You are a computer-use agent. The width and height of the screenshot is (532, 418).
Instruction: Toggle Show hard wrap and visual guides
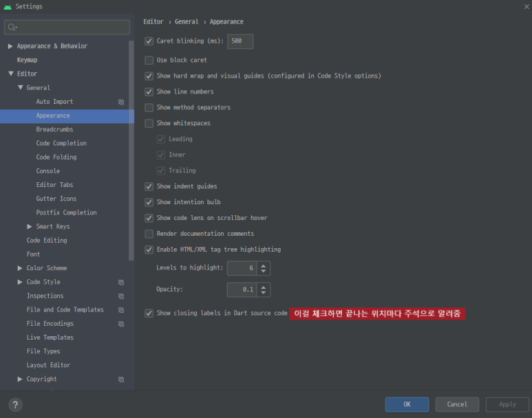[x=149, y=76]
